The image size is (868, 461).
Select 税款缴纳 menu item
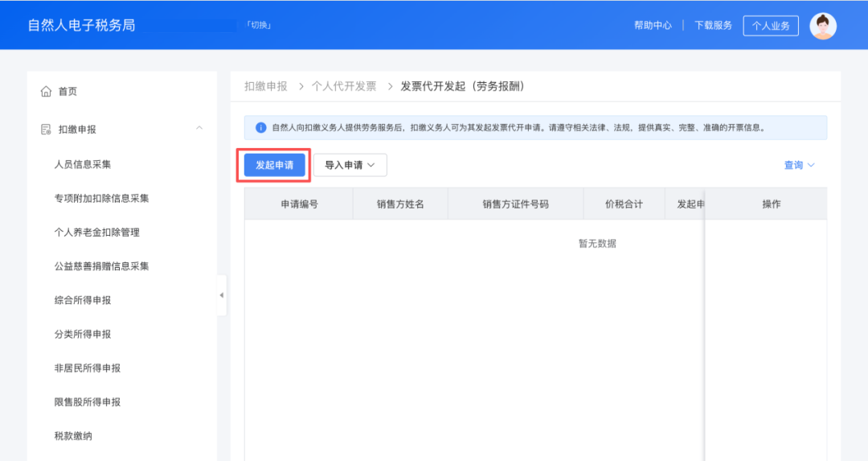point(73,436)
